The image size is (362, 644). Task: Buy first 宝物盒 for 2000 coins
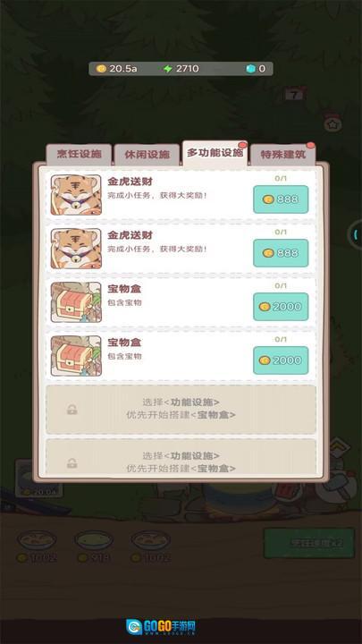tap(281, 307)
